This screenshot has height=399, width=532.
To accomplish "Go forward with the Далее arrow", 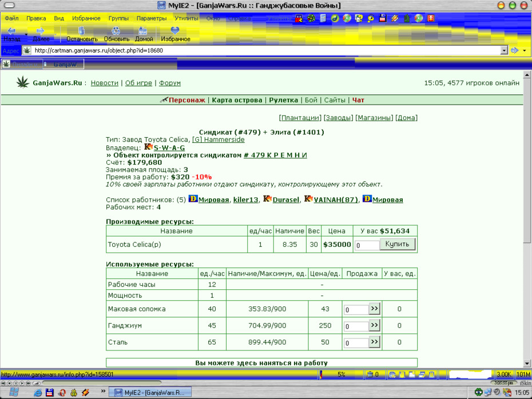I will coord(41,34).
